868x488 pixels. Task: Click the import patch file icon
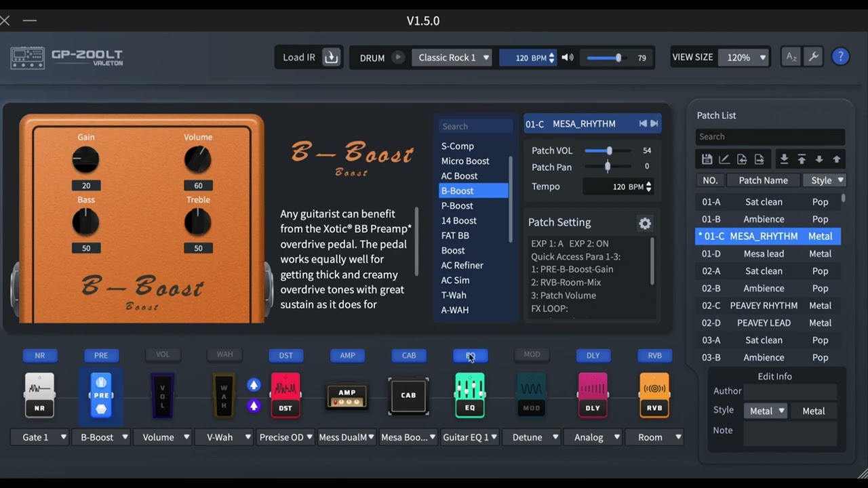pyautogui.click(x=742, y=159)
